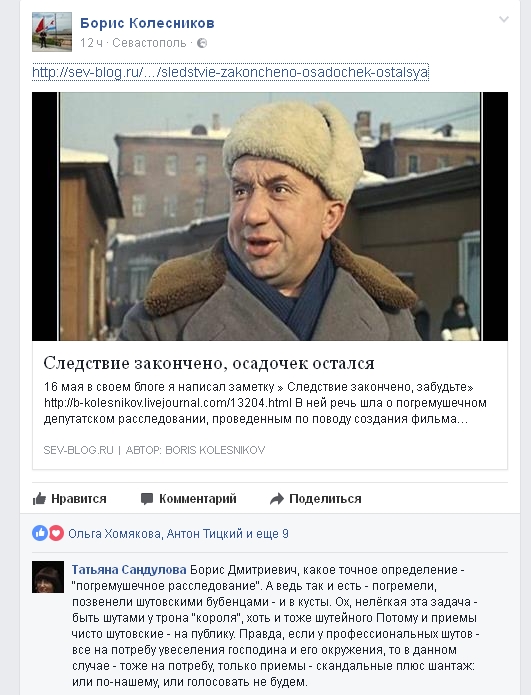Open Борис Колесников profile name link
The width and height of the screenshot is (531, 695).
(x=147, y=23)
